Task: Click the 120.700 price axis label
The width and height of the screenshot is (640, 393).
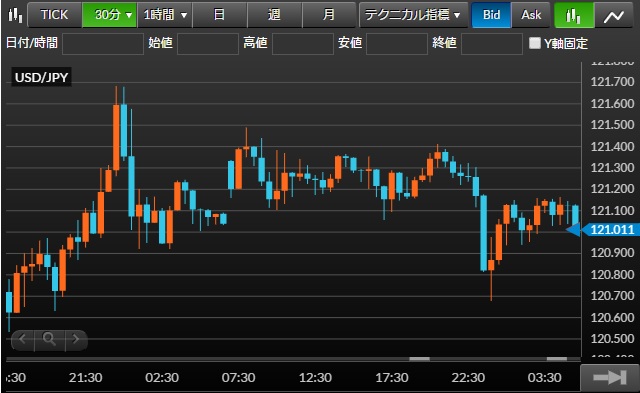Action: (612, 295)
